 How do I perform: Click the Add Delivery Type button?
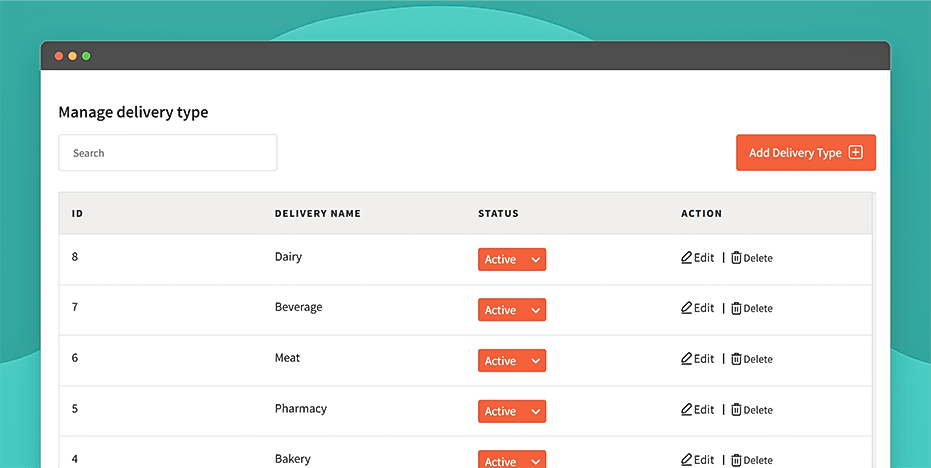806,153
